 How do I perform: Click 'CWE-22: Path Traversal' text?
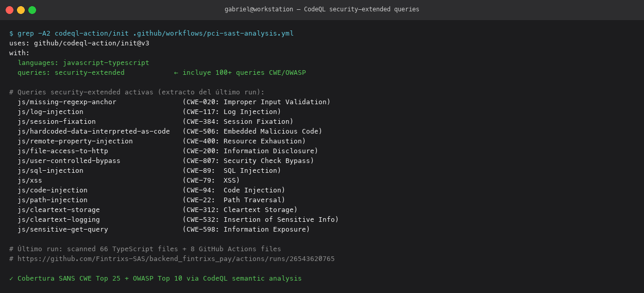tap(234, 200)
